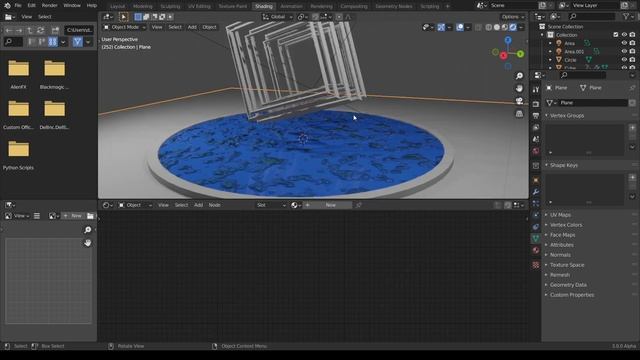The width and height of the screenshot is (640, 360).
Task: Open the File menu
Action: point(18,6)
